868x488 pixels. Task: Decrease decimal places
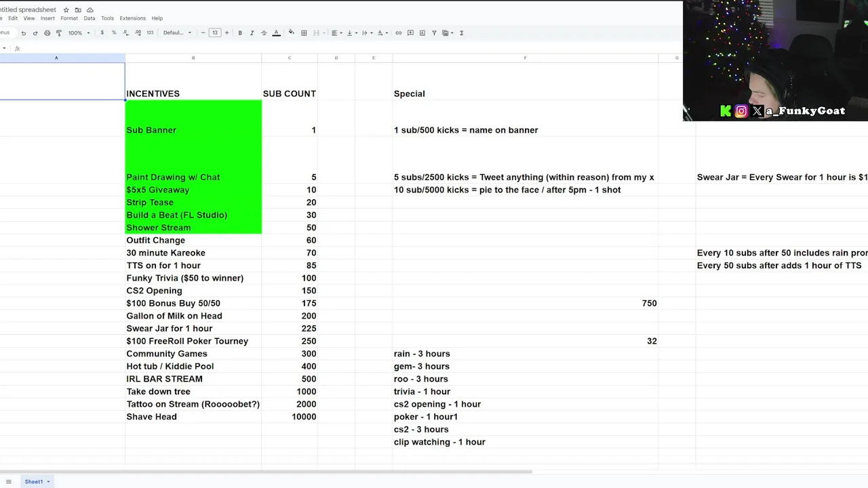pyautogui.click(x=126, y=33)
